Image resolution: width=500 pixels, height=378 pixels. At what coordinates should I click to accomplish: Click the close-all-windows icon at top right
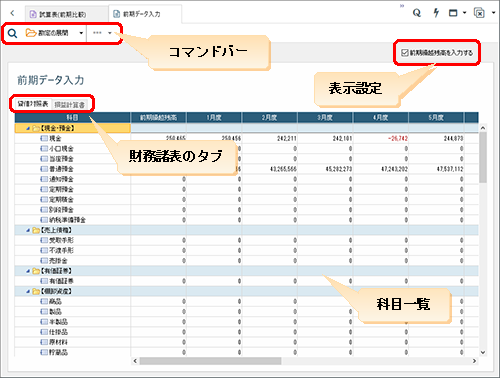tap(479, 13)
